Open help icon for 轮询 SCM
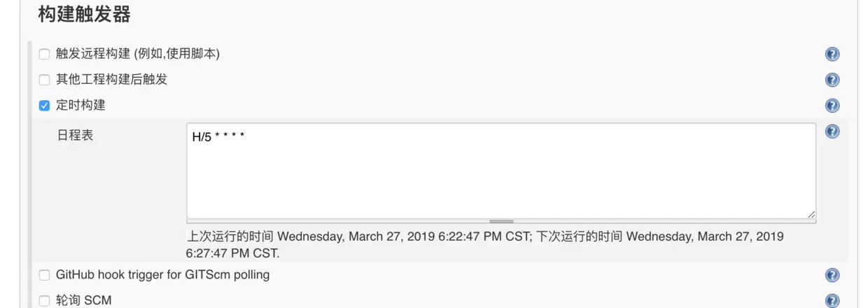Screen dimensions: 868x308 tap(832, 301)
